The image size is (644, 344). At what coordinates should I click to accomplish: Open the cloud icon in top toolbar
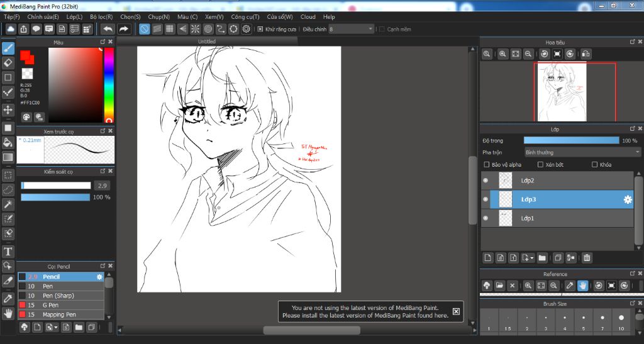(11, 29)
